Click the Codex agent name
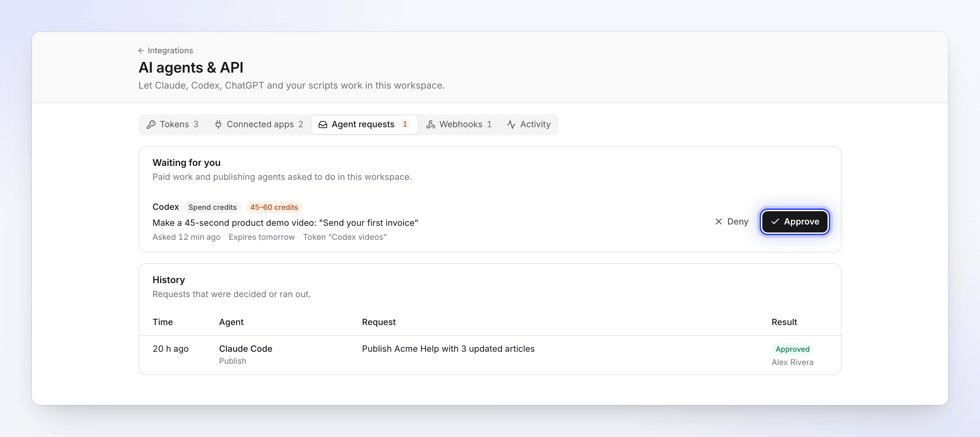This screenshot has height=437, width=980. [165, 207]
